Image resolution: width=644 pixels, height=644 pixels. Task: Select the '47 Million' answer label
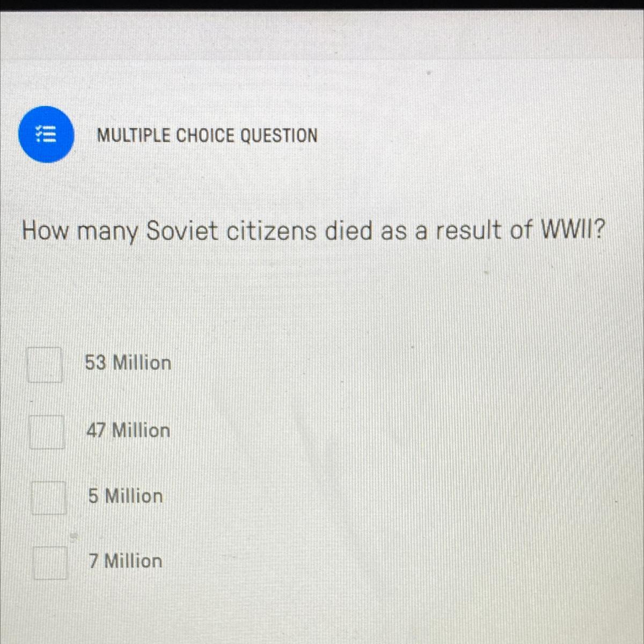pos(128,430)
